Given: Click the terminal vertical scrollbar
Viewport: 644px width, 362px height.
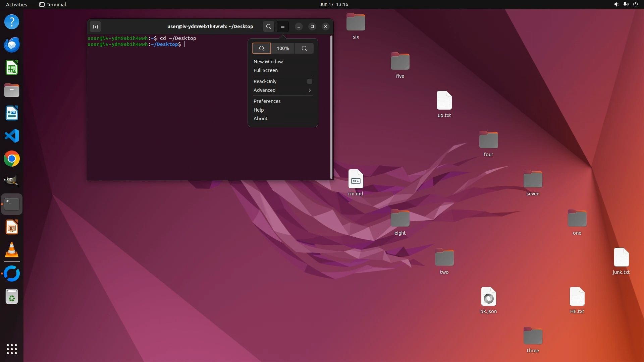Looking at the screenshot, I should [x=331, y=107].
